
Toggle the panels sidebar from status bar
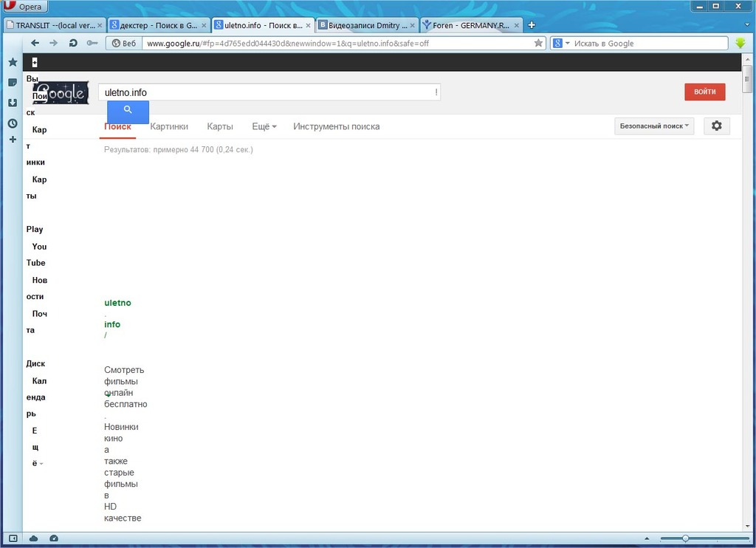(x=13, y=538)
